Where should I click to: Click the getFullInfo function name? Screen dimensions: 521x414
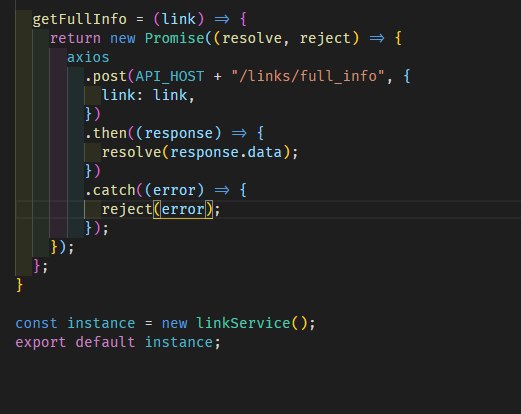point(79,19)
